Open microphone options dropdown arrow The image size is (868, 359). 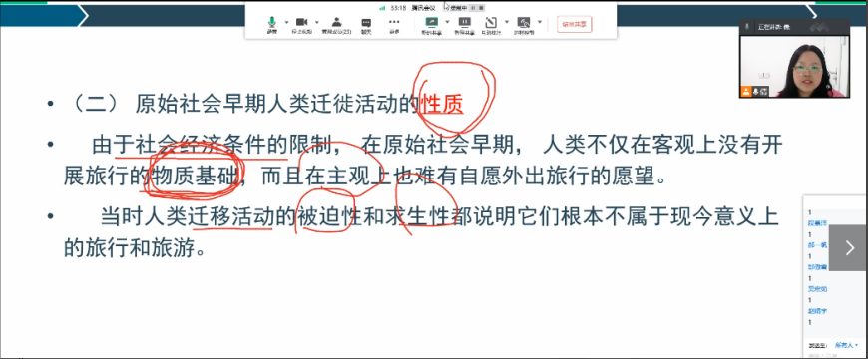286,22
